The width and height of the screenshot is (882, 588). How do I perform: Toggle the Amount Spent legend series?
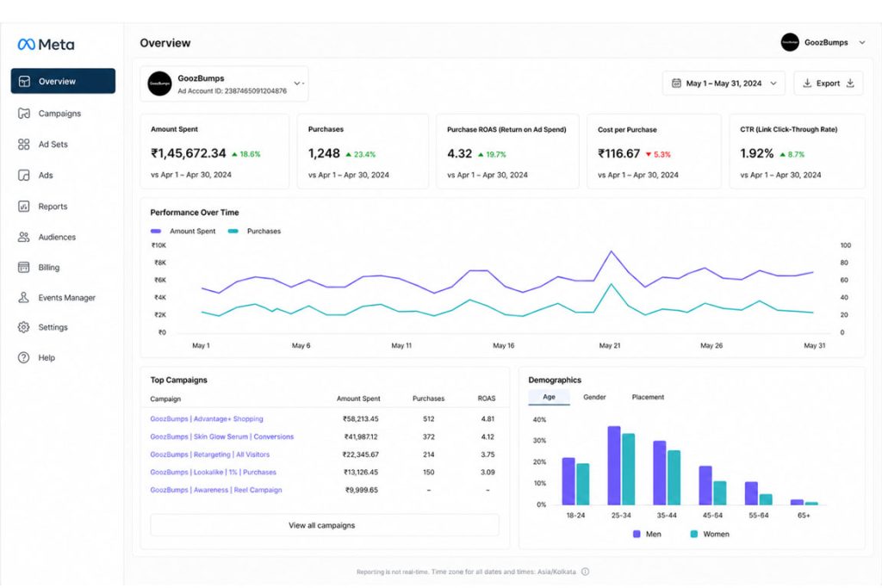183,231
